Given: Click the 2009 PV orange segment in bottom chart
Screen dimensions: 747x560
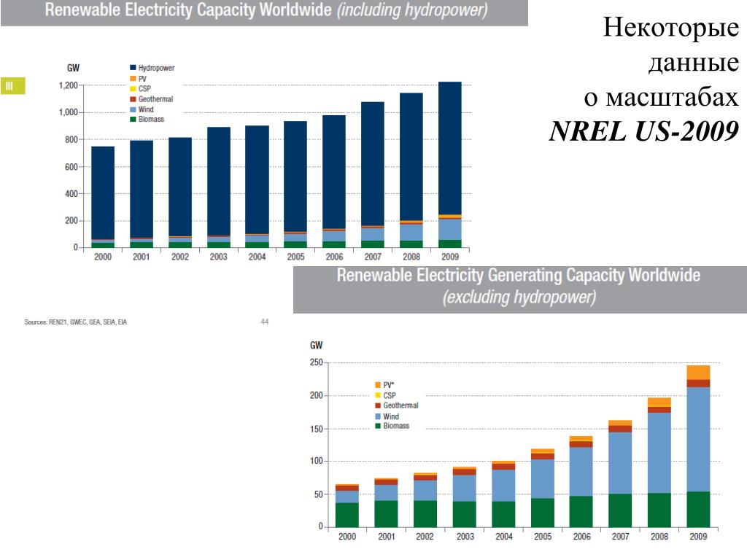Looking at the screenshot, I should click(x=698, y=373).
